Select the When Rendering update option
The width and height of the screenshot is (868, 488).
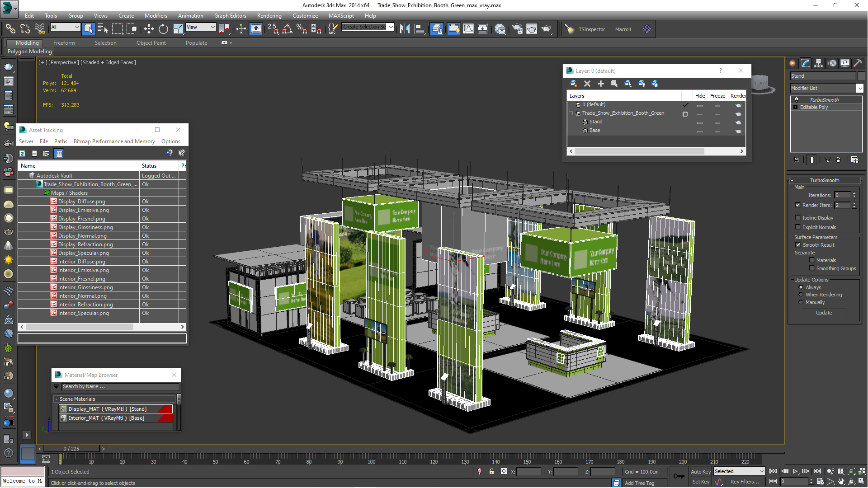[801, 295]
